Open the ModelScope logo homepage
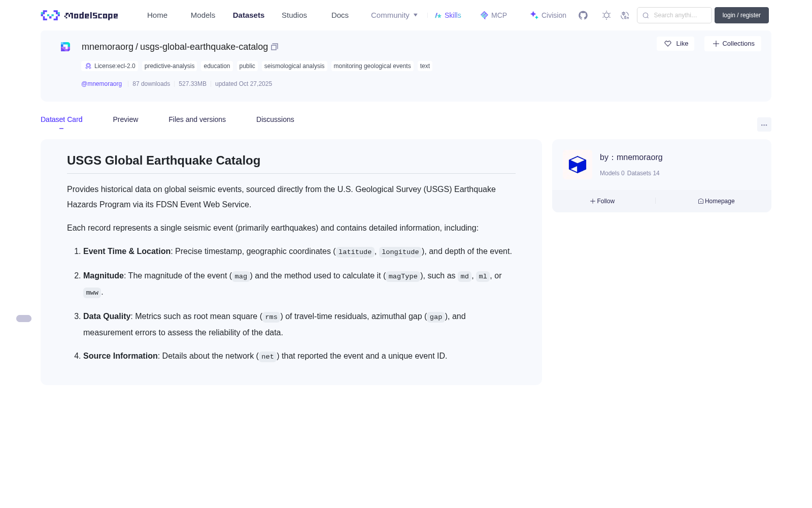Viewport: 812px width, 508px height. (79, 15)
